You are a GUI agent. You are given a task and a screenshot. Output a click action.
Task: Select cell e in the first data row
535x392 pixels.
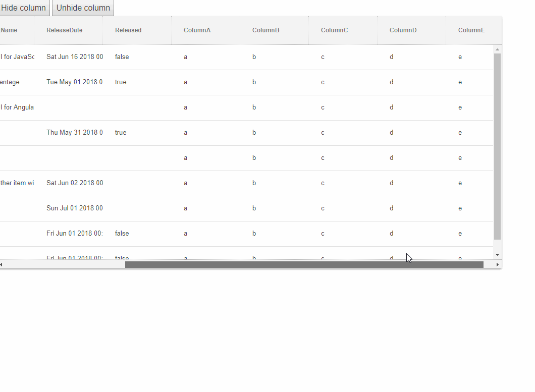[x=460, y=57]
